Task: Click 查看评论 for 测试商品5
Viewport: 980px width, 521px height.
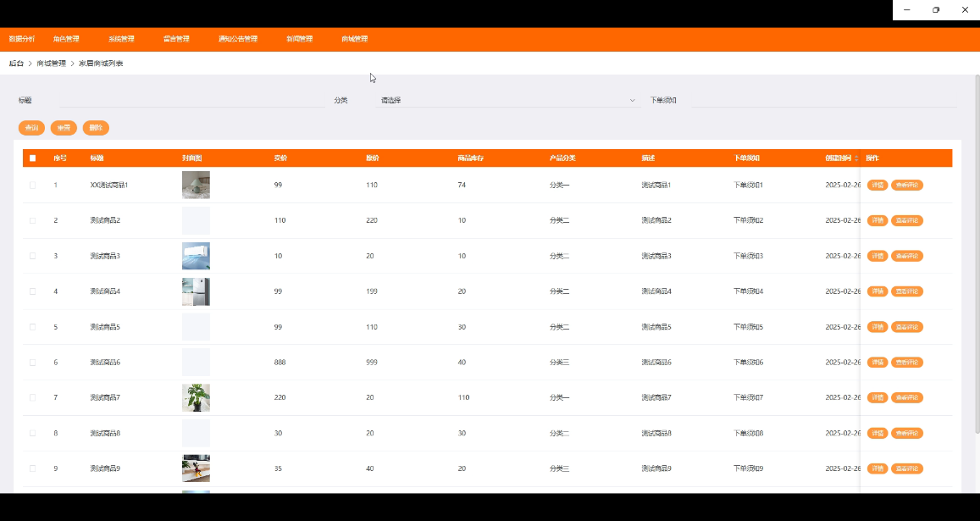Action: 907,326
